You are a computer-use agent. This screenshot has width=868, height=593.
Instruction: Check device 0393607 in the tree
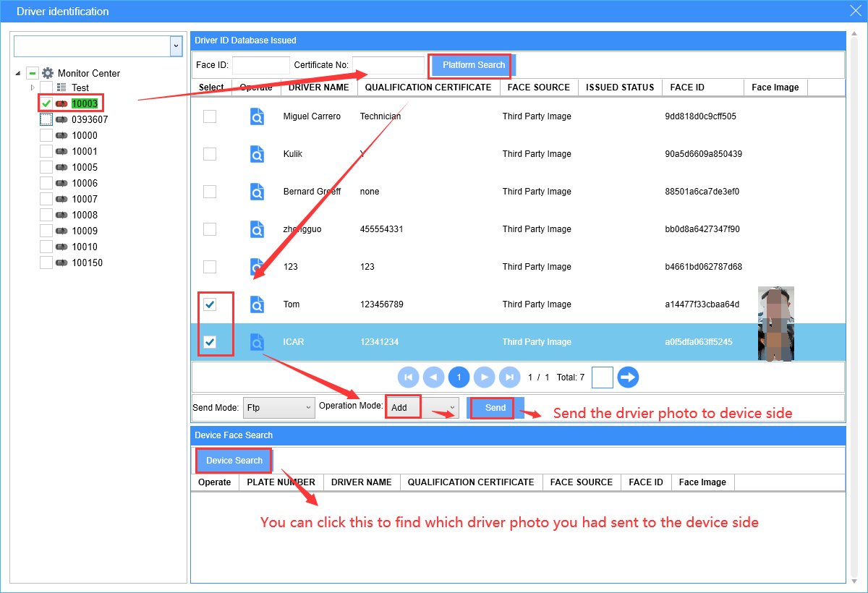click(46, 119)
